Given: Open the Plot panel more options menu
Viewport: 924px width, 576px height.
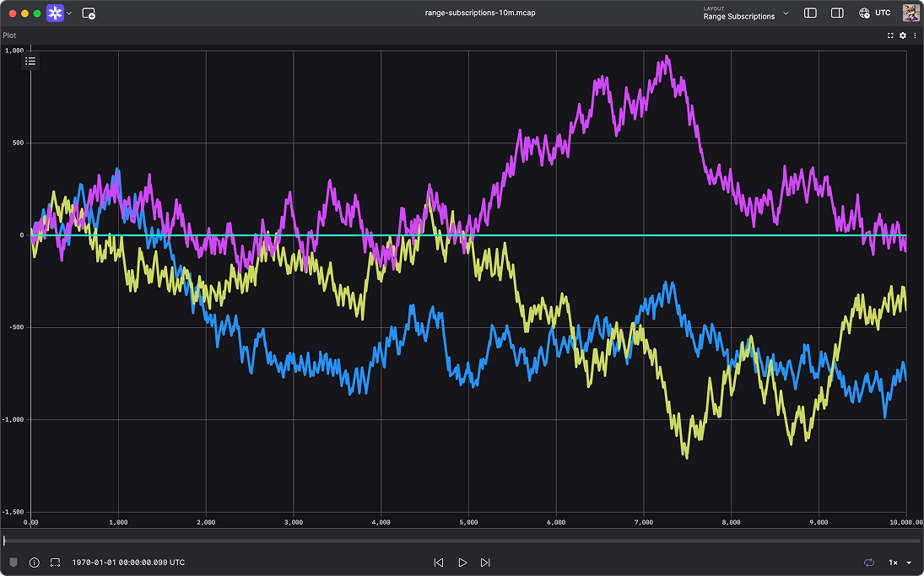Looking at the screenshot, I should (915, 35).
